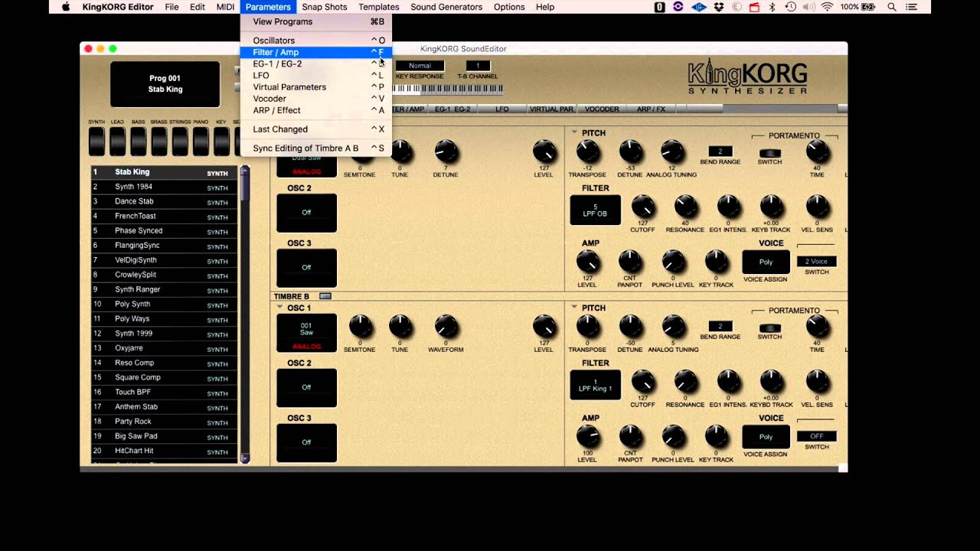Collapse Timbre B OSC 1 section triangle
This screenshot has width=980, height=551.
[x=279, y=308]
